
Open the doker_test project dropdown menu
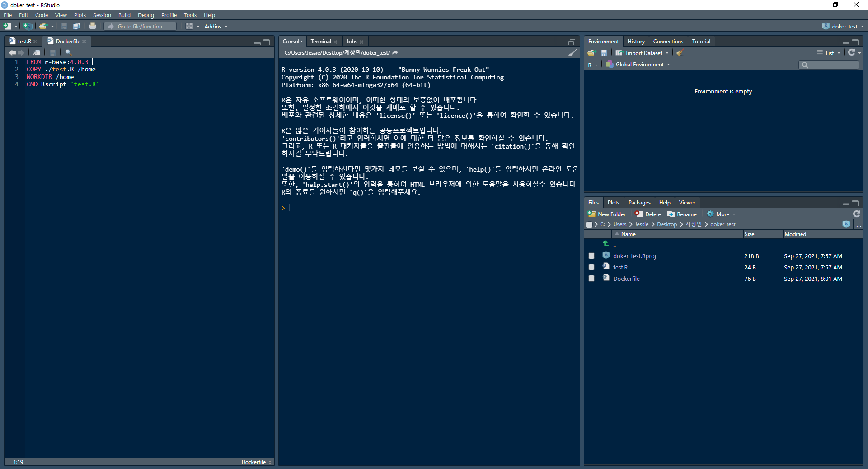coord(843,27)
